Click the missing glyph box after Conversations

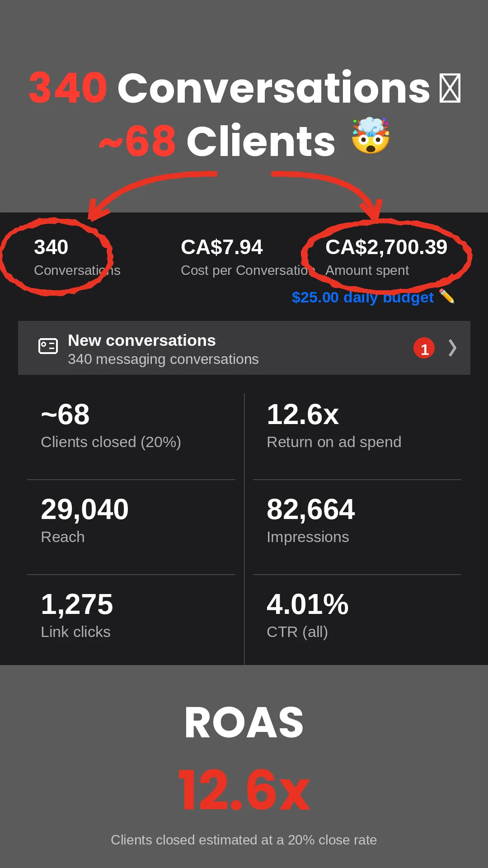pyautogui.click(x=450, y=88)
